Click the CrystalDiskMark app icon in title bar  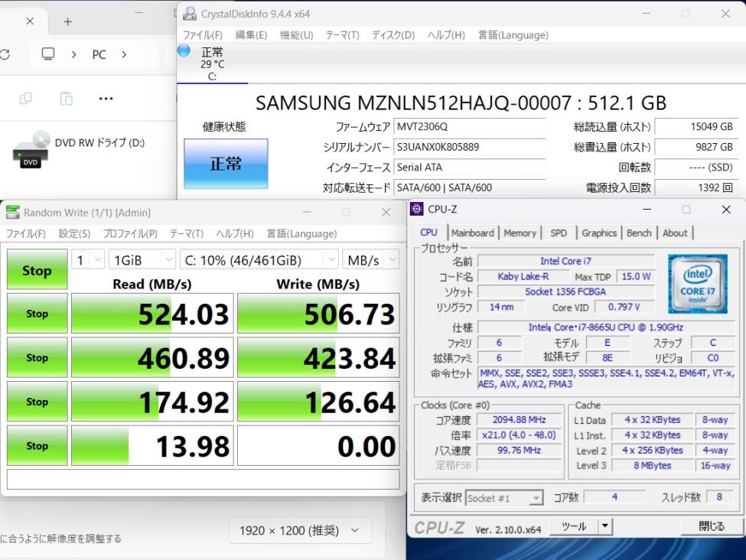13,212
